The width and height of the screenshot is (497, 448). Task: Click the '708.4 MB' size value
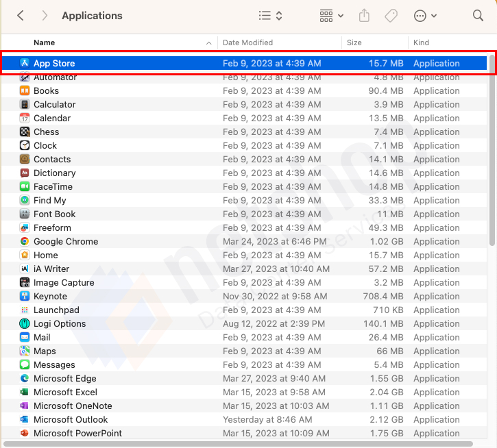(383, 296)
